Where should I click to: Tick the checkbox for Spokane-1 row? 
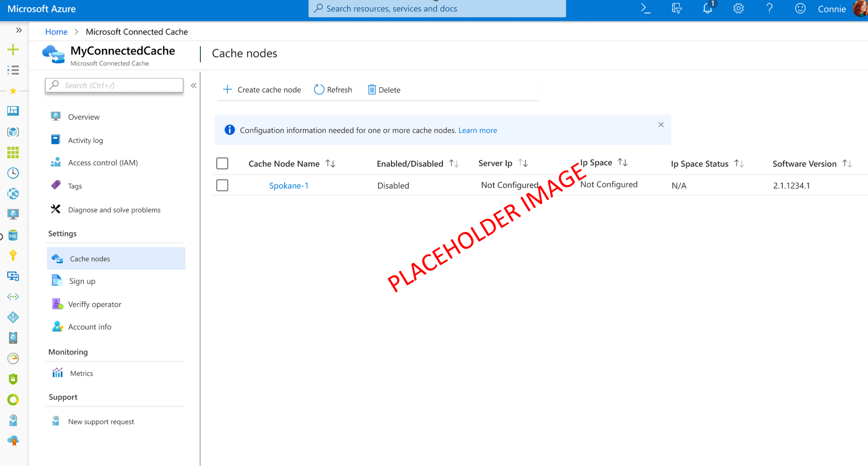(x=222, y=185)
